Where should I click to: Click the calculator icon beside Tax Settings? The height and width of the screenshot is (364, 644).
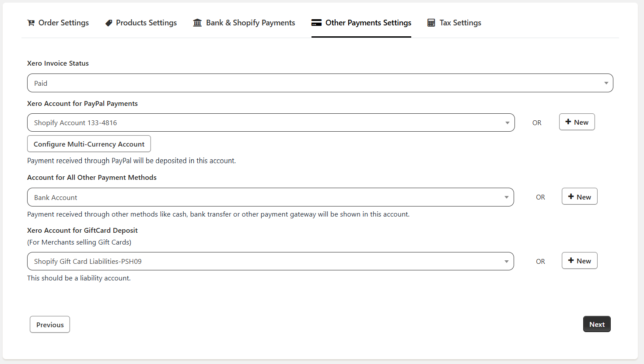coord(431,23)
